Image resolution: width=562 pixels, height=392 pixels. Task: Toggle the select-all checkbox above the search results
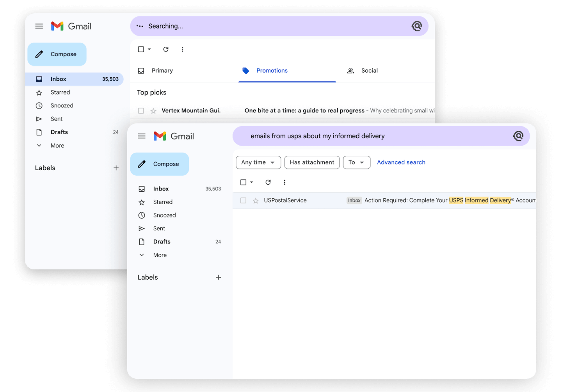click(x=243, y=182)
